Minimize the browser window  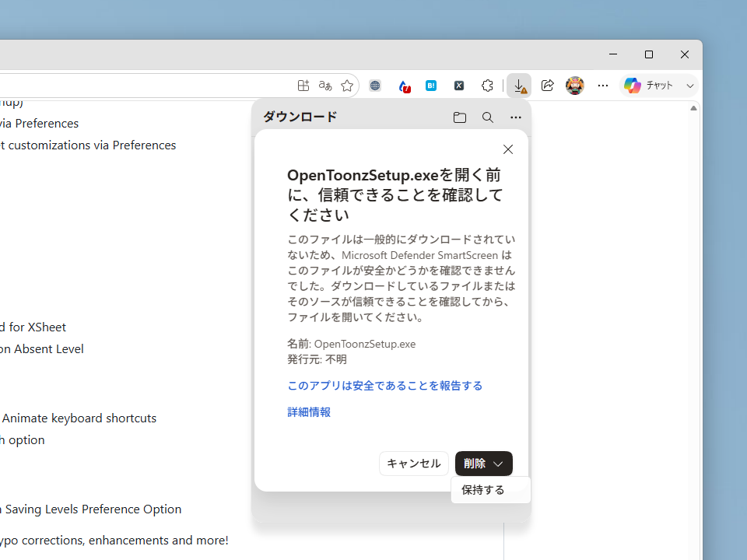pos(613,54)
